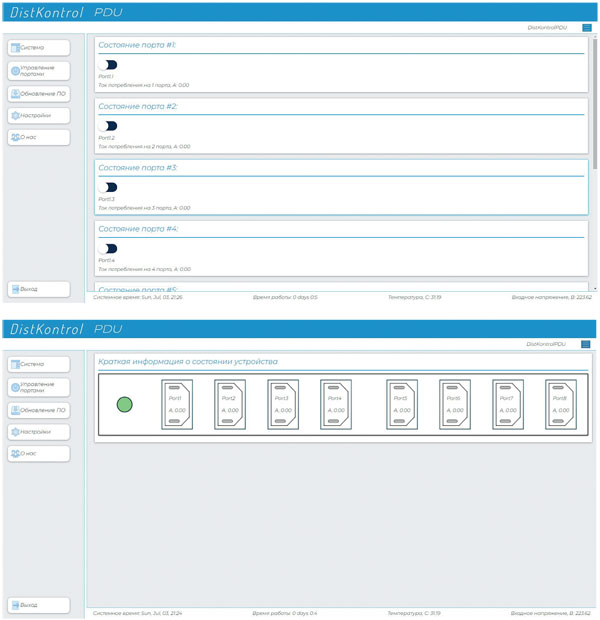Toggle the Port1.2 power switch

pyautogui.click(x=108, y=126)
